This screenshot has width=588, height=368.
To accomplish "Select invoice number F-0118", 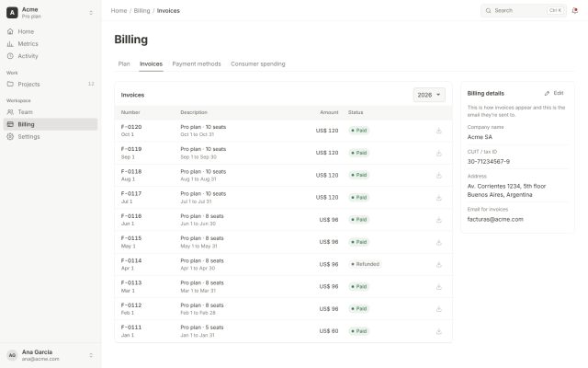I will click(131, 172).
